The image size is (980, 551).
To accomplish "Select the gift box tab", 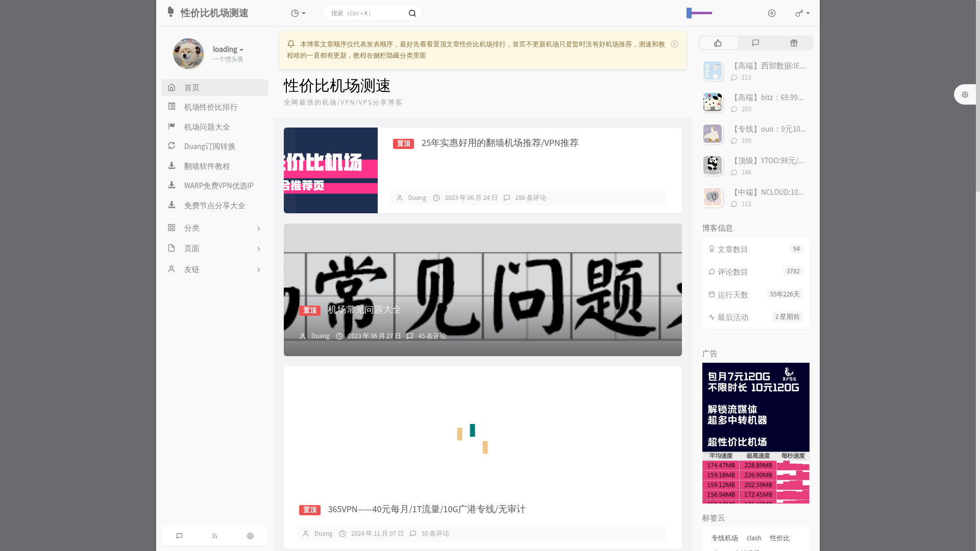I will tap(794, 43).
